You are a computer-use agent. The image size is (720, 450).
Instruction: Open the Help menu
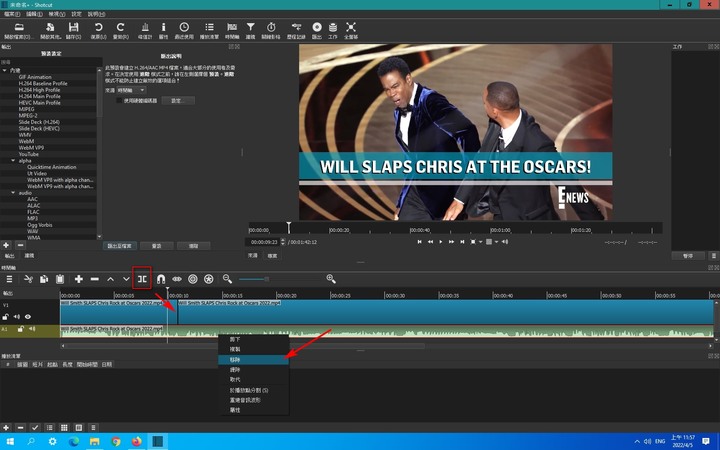96,14
